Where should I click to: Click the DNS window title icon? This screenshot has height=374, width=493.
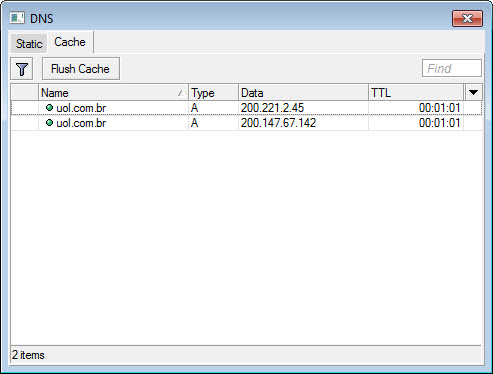[17, 18]
